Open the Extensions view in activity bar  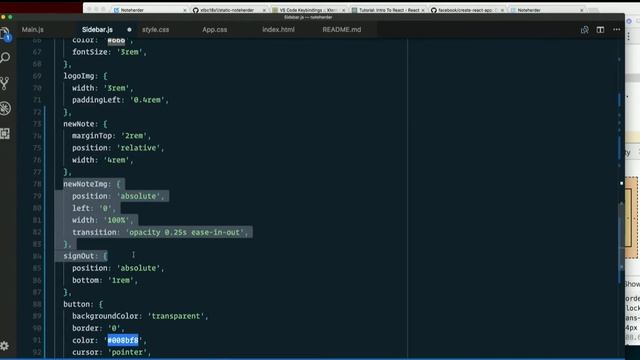click(5, 133)
